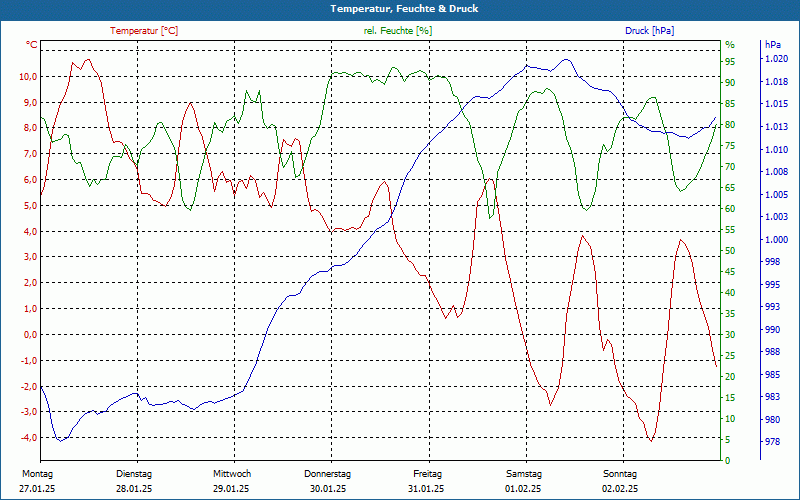The height and width of the screenshot is (500, 800).
Task: Click the date '28.01.25'
Action: coord(134,489)
